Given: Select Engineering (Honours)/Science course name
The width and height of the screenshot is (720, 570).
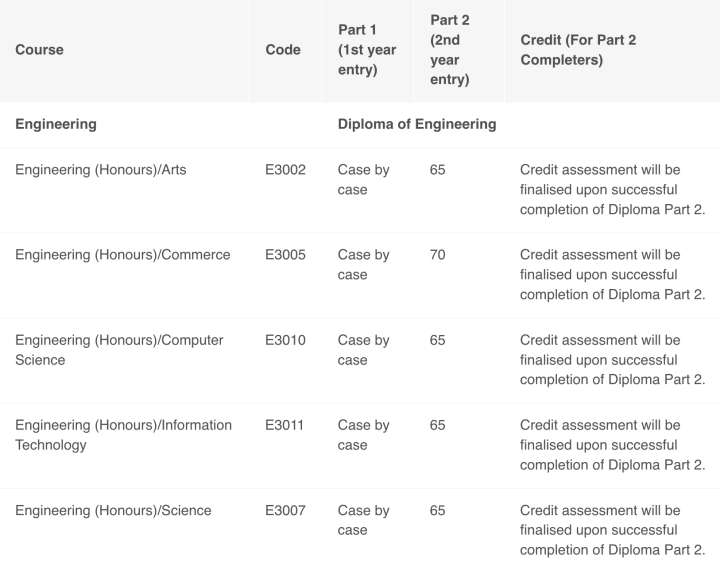Looking at the screenshot, I should (113, 510).
